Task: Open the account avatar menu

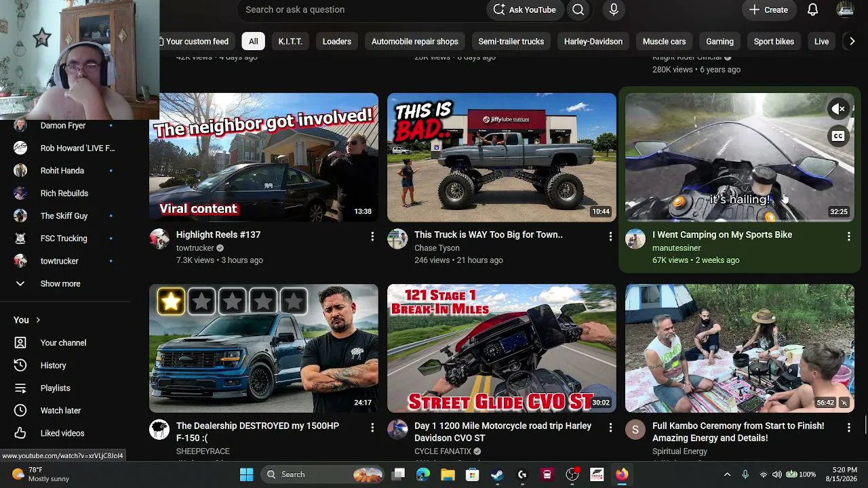Action: coord(845,9)
